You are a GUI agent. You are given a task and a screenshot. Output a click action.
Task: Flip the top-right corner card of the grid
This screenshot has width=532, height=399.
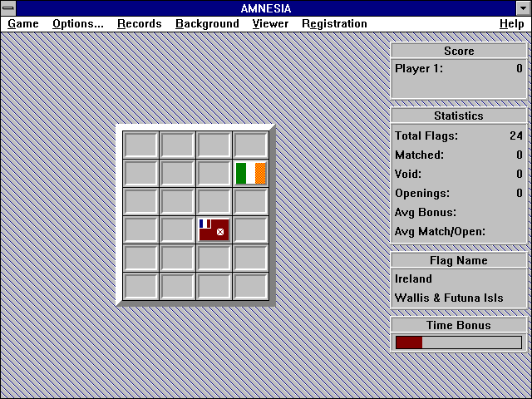tap(251, 145)
